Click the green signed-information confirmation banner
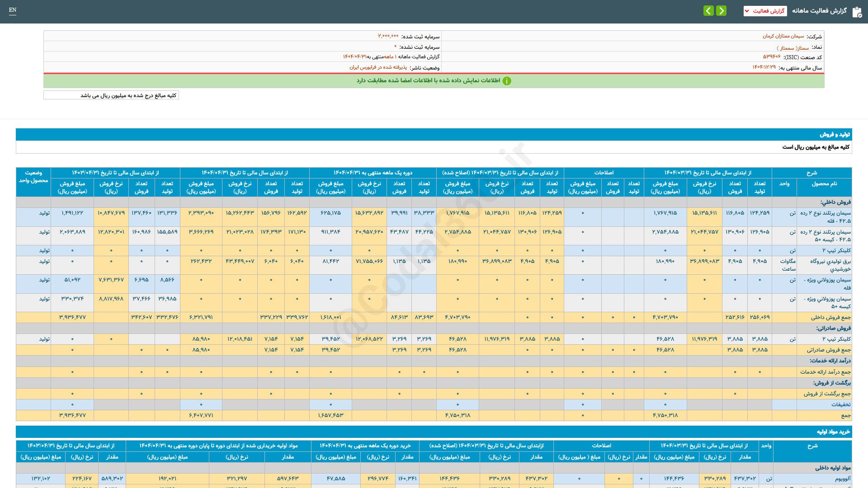 coord(434,80)
